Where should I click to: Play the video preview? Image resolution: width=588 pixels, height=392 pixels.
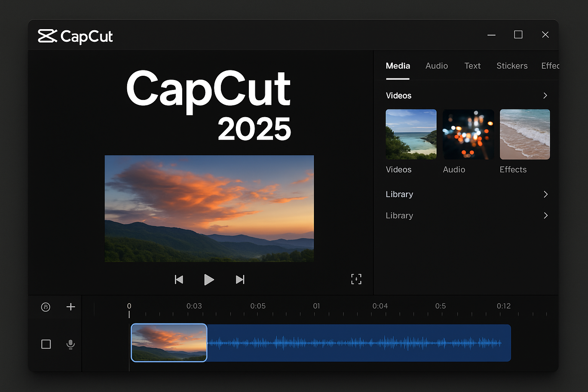209,279
